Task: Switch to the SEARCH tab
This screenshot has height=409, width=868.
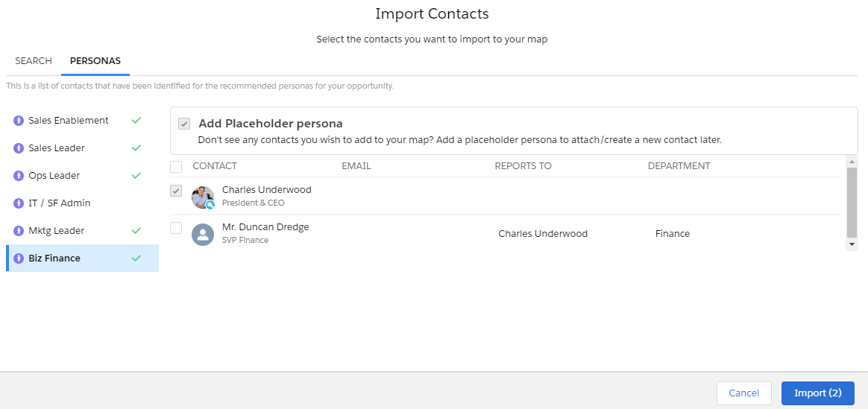Action: (x=34, y=61)
